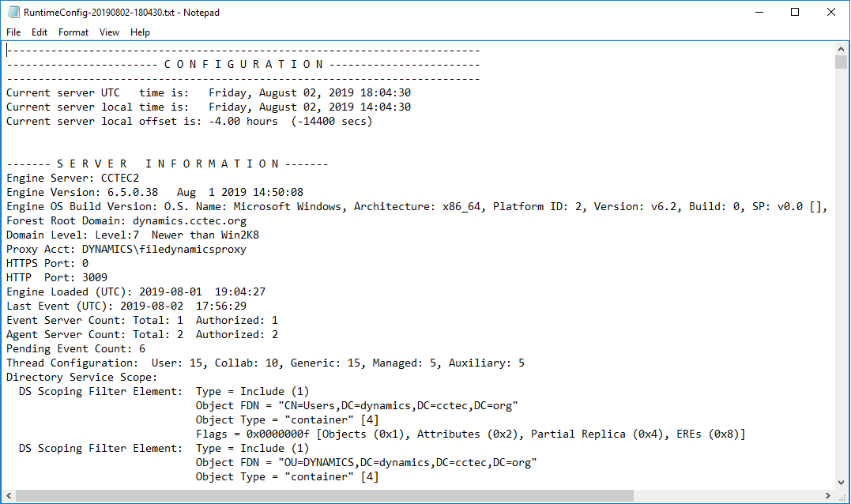Click the Proxy Acct line of text

click(x=126, y=249)
